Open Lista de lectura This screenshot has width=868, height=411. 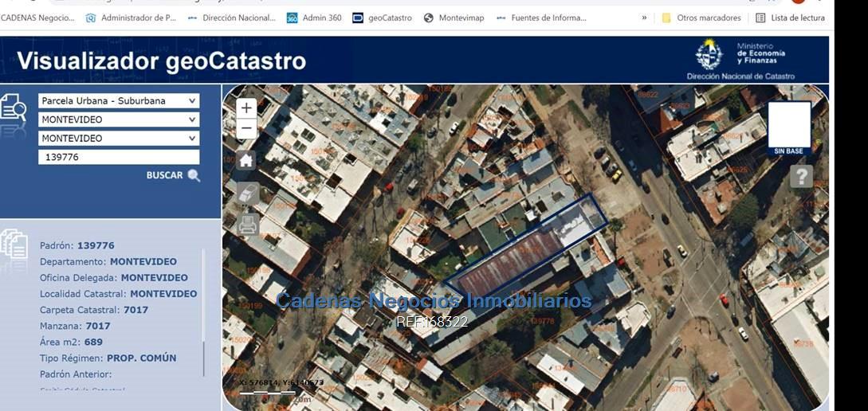pos(791,18)
